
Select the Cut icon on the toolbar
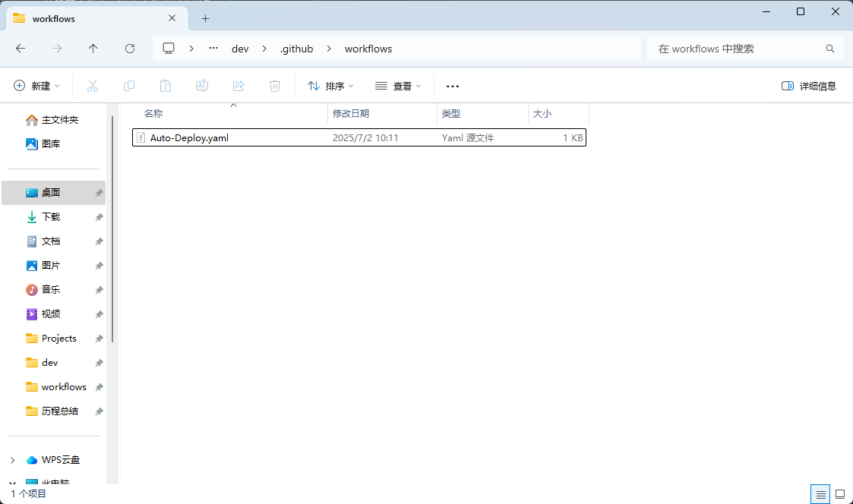click(x=93, y=86)
